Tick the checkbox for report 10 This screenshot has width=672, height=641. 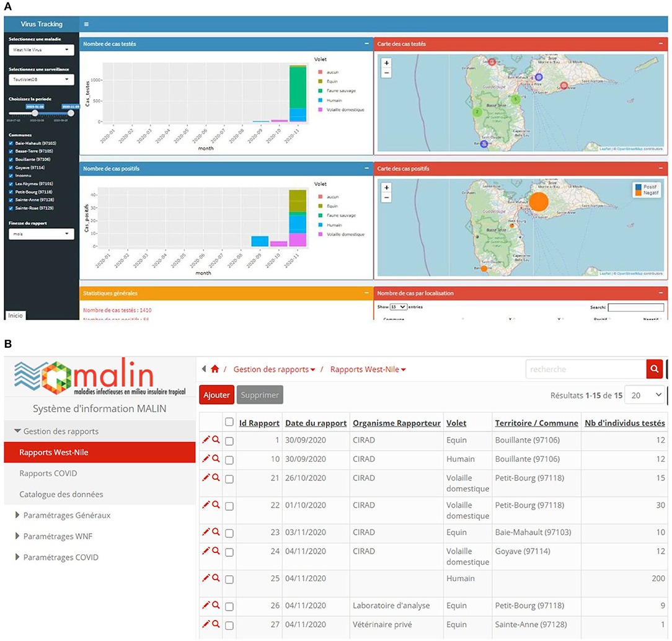pyautogui.click(x=229, y=460)
